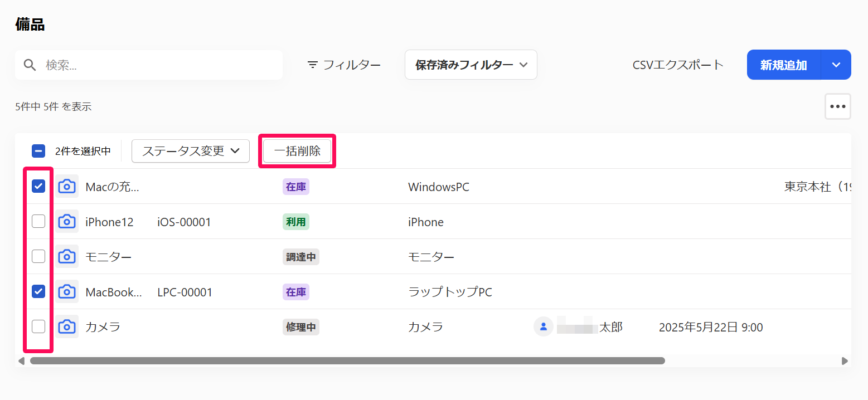
Task: Click the camera icon for MacBook… row
Action: pyautogui.click(x=67, y=291)
